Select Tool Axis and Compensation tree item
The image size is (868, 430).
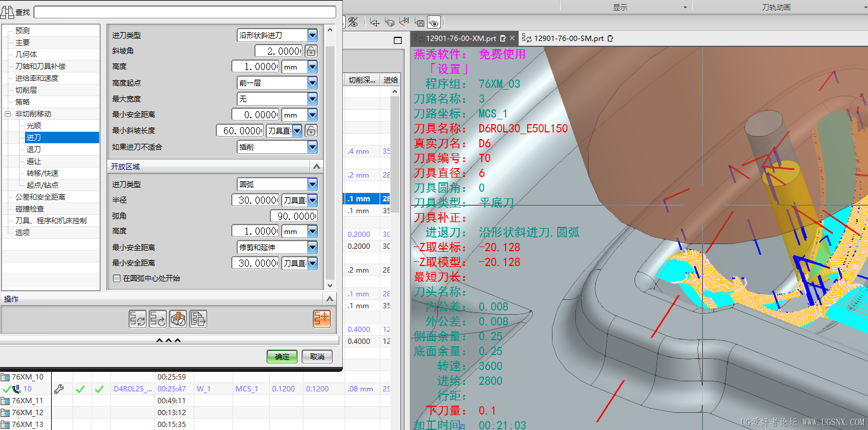40,66
